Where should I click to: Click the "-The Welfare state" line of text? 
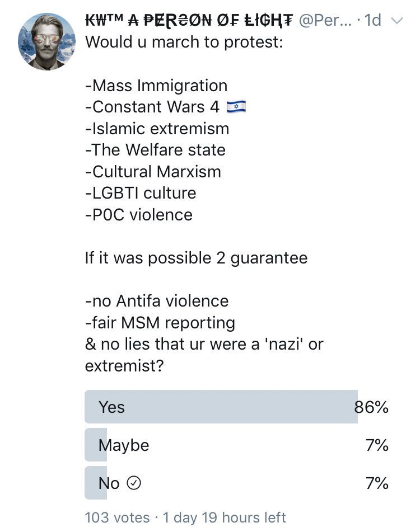pos(155,150)
